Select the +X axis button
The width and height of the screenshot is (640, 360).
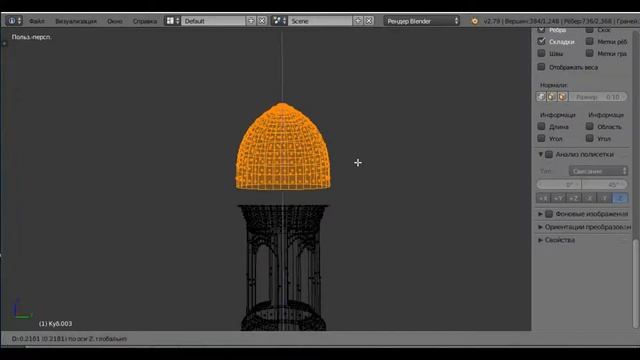point(544,198)
